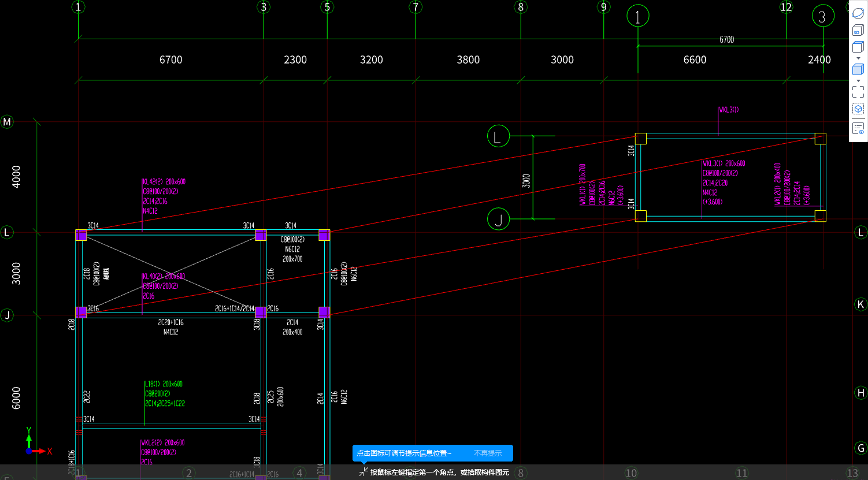Select beam label WKL2(2) 200x600
This screenshot has width=868, height=480.
click(163, 442)
